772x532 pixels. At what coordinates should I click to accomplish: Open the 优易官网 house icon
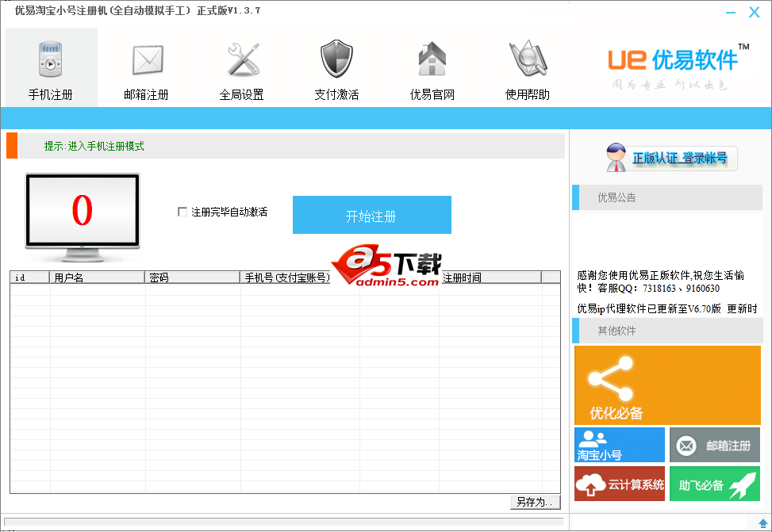tap(432, 59)
